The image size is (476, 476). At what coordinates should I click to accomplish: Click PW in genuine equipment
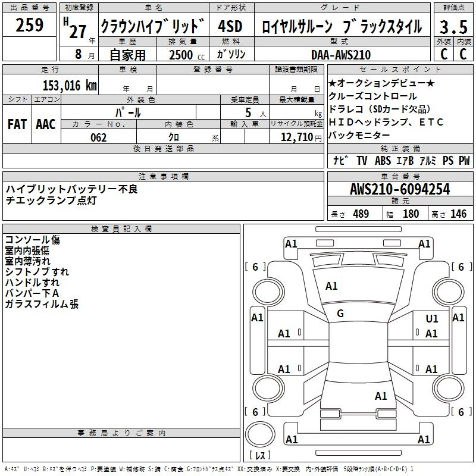click(x=464, y=160)
